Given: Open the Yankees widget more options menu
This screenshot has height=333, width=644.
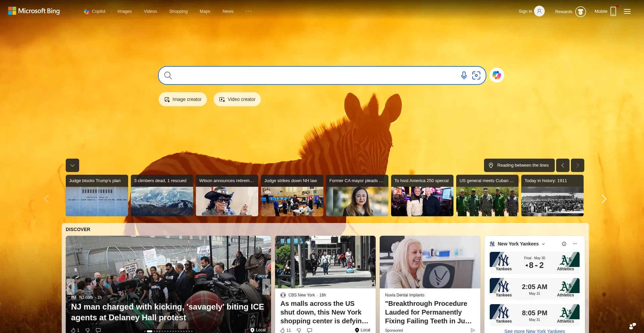Looking at the screenshot, I should click(575, 244).
